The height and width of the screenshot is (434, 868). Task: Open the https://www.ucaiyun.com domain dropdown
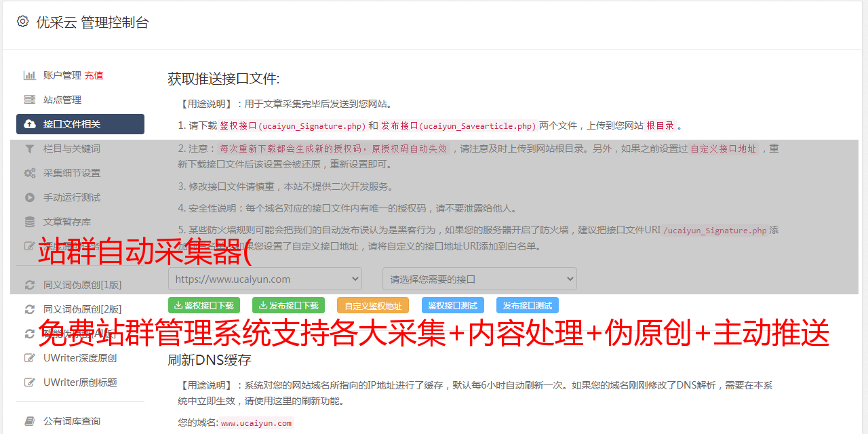click(x=265, y=279)
